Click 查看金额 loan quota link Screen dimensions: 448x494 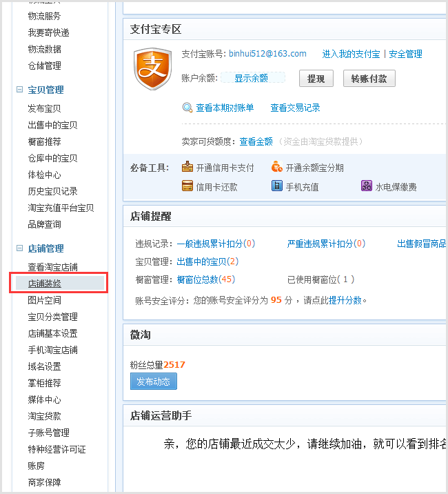pyautogui.click(x=256, y=141)
